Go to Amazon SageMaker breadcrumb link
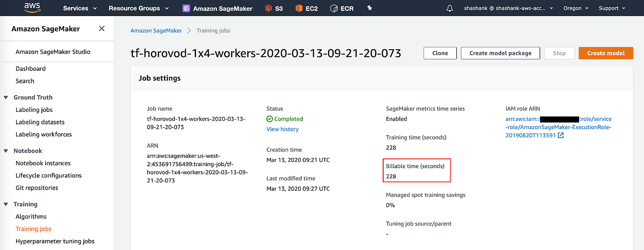Viewport: 644px width, 250px height. (156, 30)
